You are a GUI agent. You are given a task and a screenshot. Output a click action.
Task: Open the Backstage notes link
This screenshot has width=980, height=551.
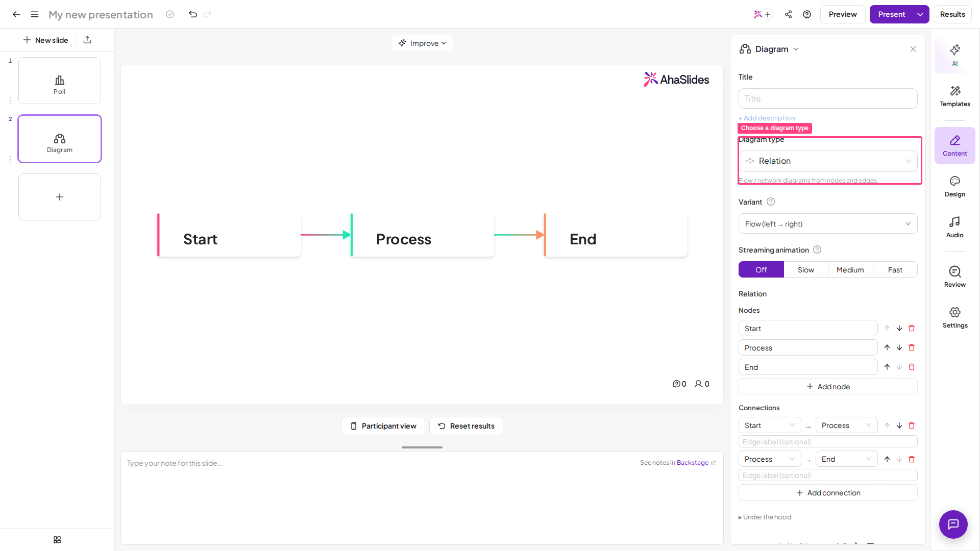[696, 463]
